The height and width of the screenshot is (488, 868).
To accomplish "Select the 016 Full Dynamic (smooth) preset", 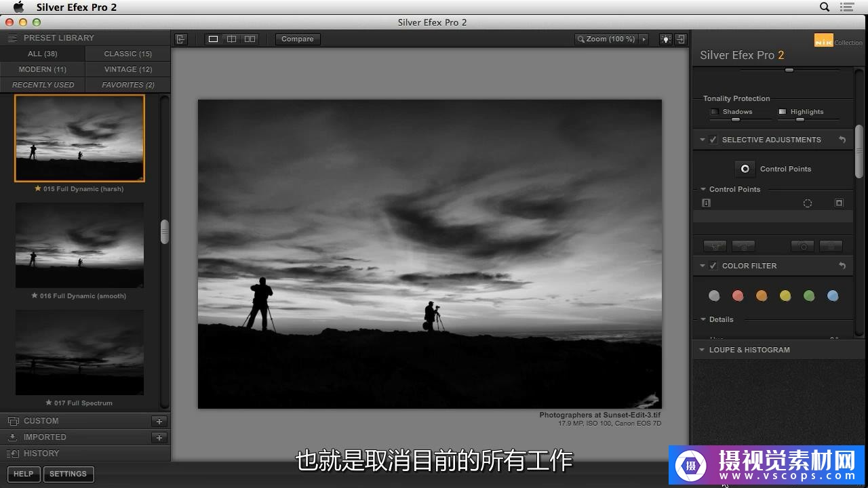I will (79, 245).
